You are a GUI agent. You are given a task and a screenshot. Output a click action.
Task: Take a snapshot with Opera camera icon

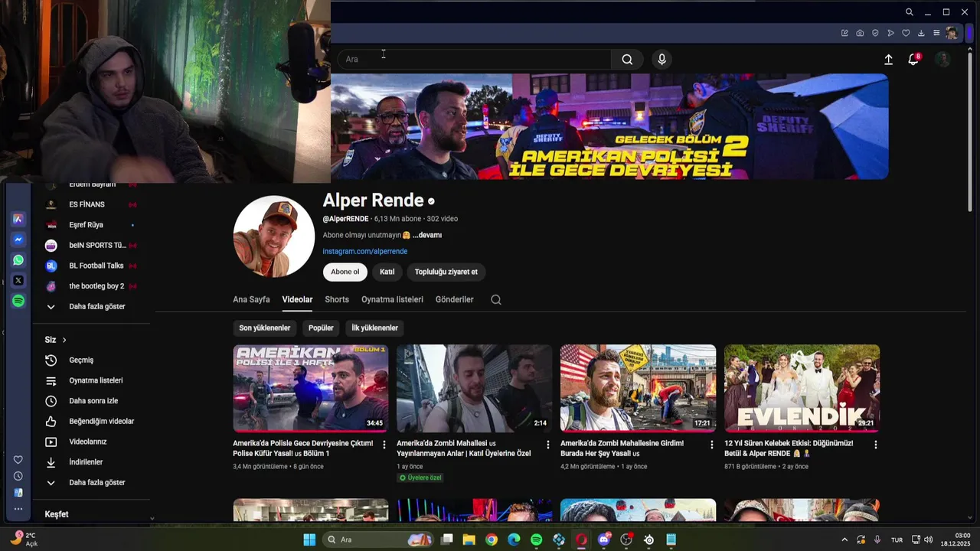point(860,33)
